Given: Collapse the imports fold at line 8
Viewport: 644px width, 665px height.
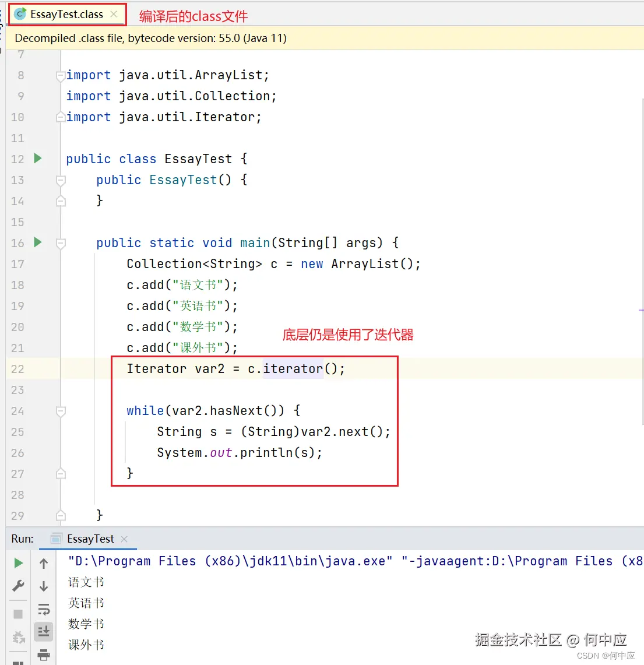Looking at the screenshot, I should pos(61,76).
